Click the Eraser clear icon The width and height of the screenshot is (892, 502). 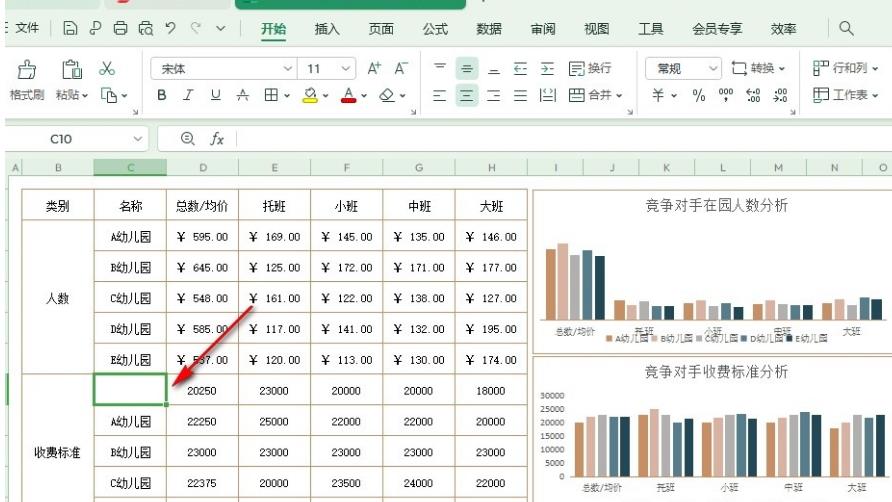click(x=387, y=95)
